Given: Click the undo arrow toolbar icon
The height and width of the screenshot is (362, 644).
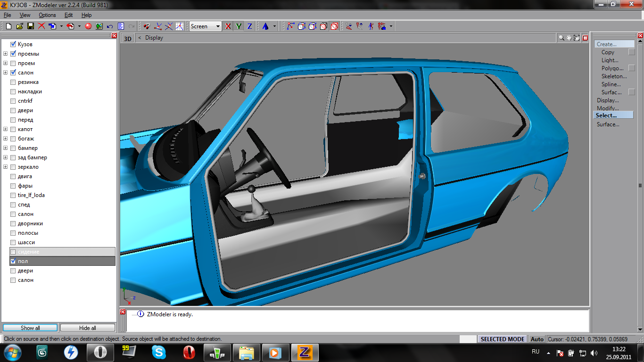Looking at the screenshot, I should click(x=110, y=26).
